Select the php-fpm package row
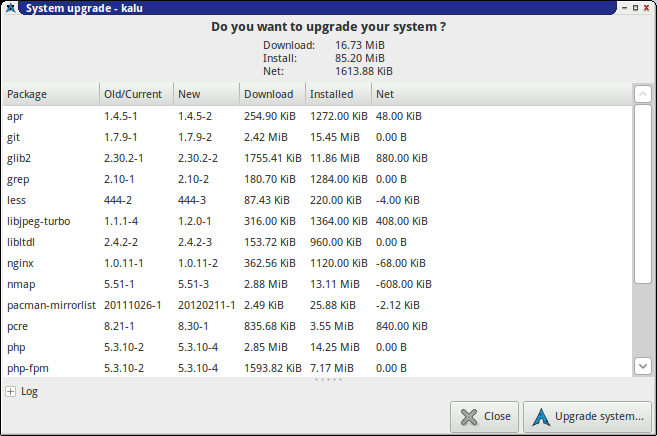This screenshot has height=436, width=657. 317,368
